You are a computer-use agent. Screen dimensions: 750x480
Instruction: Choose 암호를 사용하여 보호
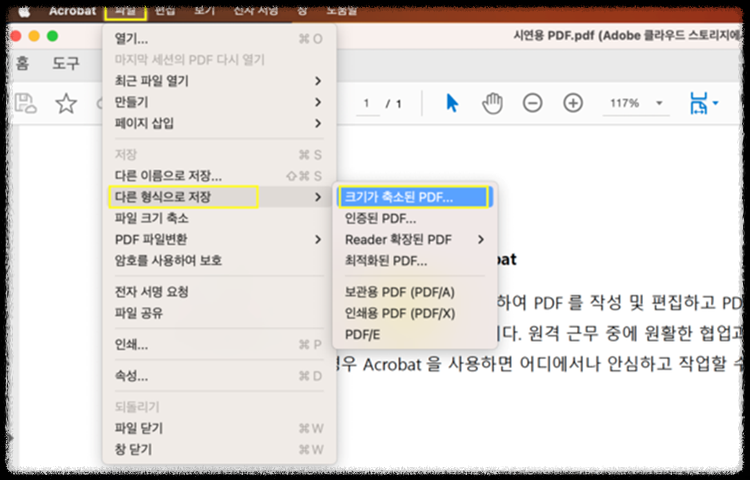click(219, 261)
